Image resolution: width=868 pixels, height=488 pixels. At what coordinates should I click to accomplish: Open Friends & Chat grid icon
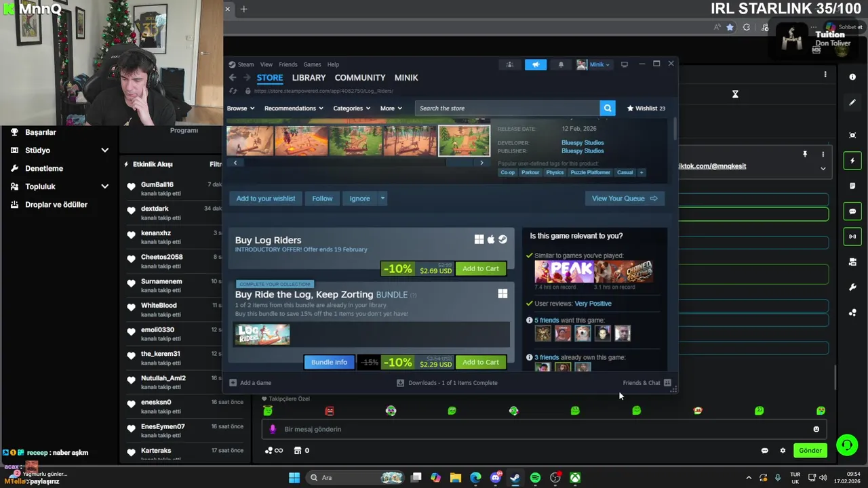tap(667, 383)
